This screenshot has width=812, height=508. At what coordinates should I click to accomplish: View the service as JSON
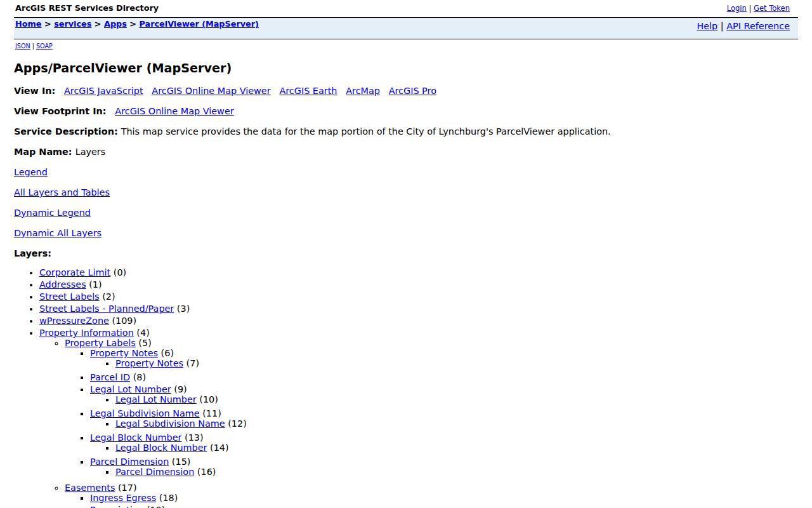tap(23, 46)
